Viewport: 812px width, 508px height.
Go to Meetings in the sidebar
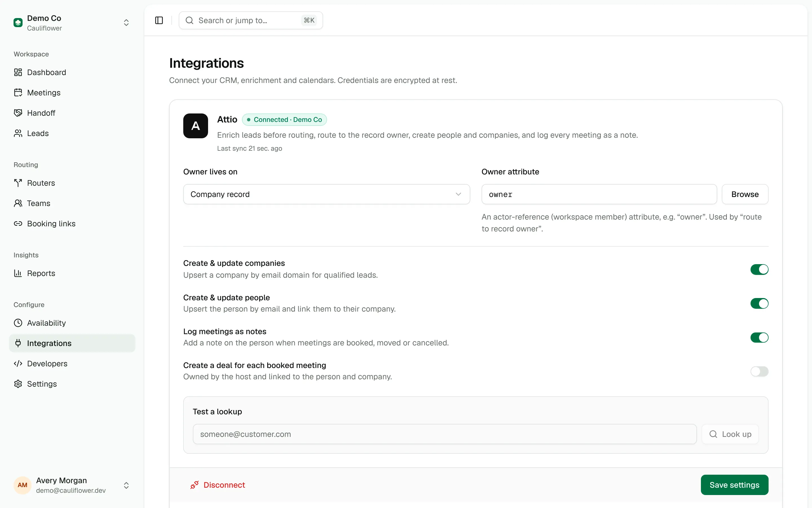pos(72,93)
